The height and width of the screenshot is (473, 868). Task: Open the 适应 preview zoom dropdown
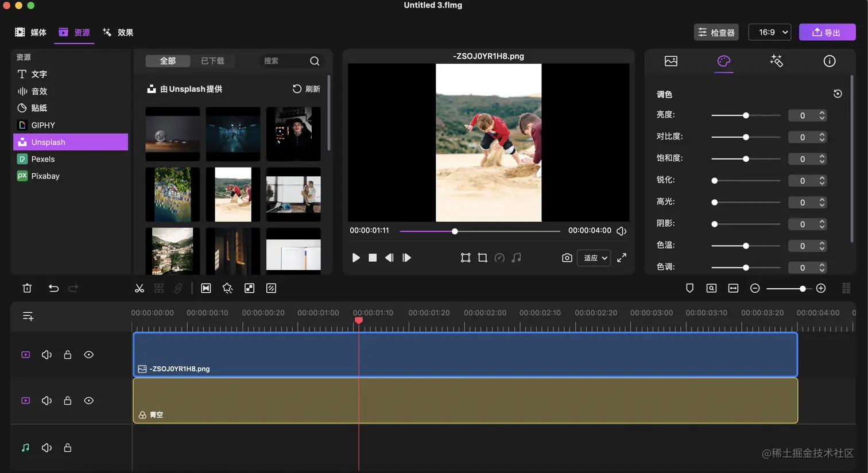click(x=594, y=258)
